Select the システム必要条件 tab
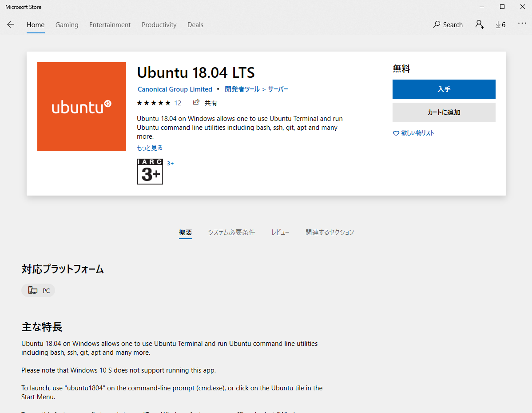This screenshot has height=413, width=532. [x=231, y=232]
